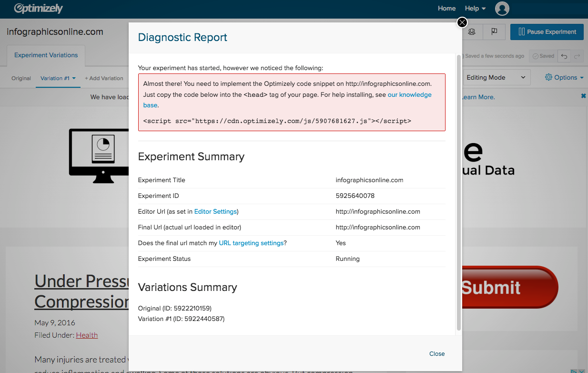The image size is (588, 373).
Task: Click the Saved checkmark status indicator
Action: pyautogui.click(x=543, y=56)
